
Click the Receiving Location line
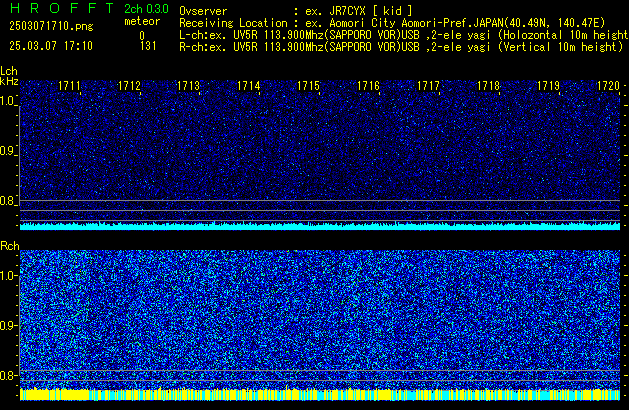pos(392,23)
